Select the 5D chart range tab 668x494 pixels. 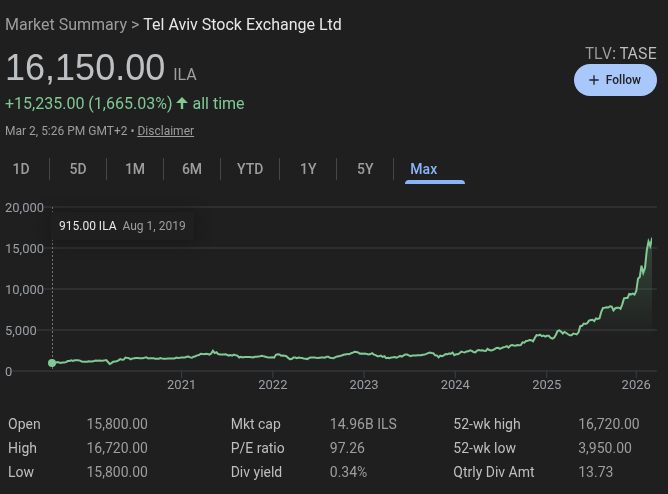click(78, 169)
